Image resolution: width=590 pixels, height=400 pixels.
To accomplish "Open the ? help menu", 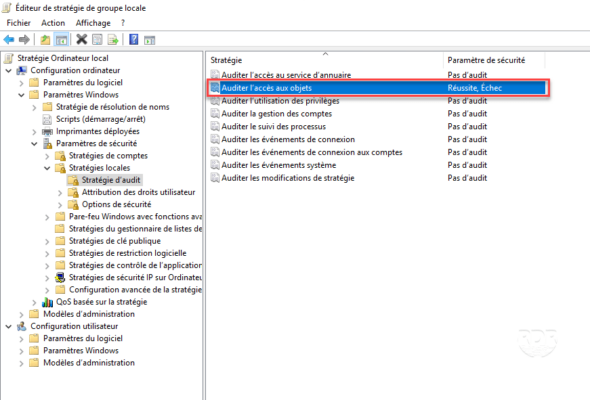I will point(123,23).
